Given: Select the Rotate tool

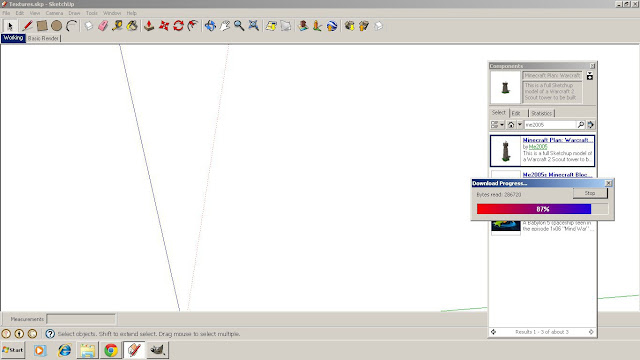Looking at the screenshot, I should pyautogui.click(x=178, y=26).
